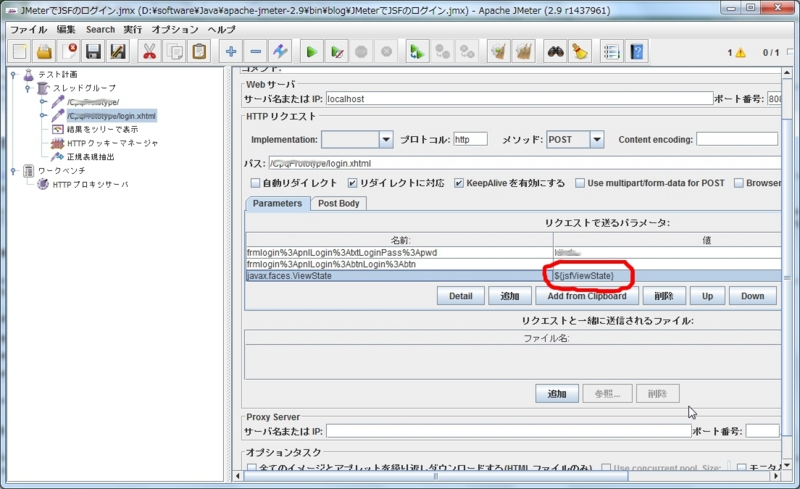Uncheck リダイレクトに対応 checkbox
The height and width of the screenshot is (489, 800).
(x=352, y=183)
